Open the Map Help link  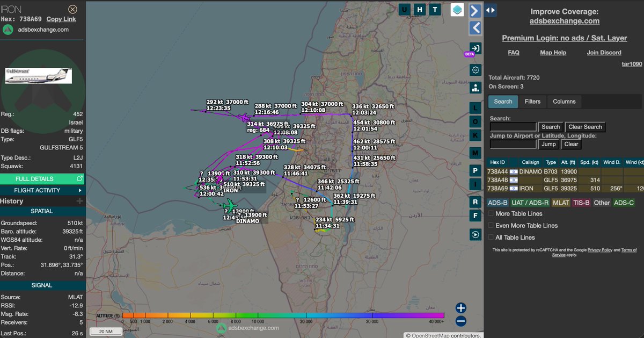(553, 53)
